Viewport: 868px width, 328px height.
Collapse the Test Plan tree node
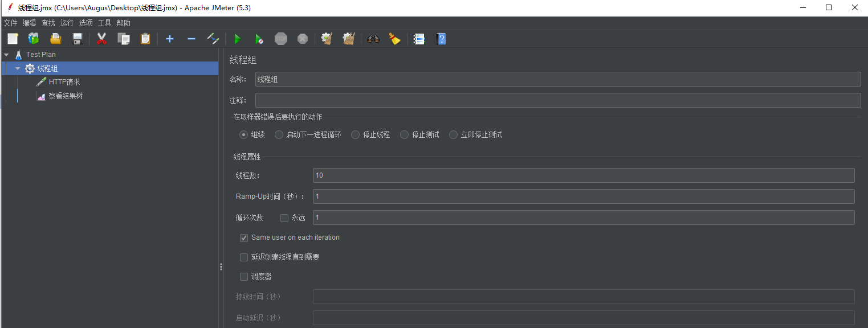(6, 55)
